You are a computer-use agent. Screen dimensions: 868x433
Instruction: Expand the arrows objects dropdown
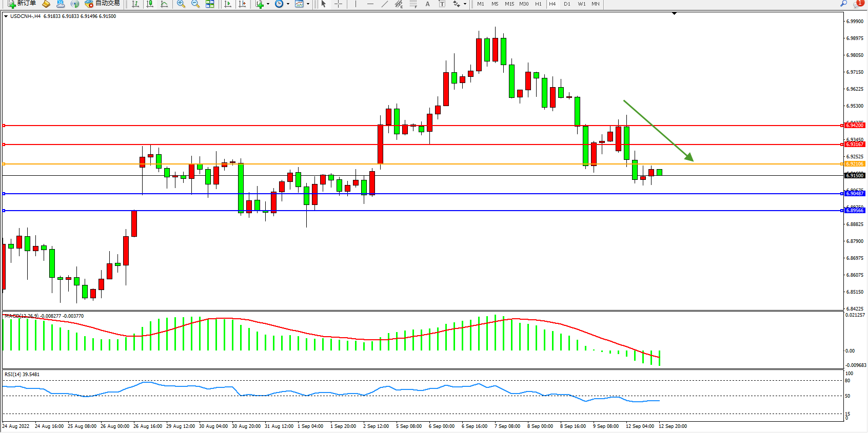(465, 4)
